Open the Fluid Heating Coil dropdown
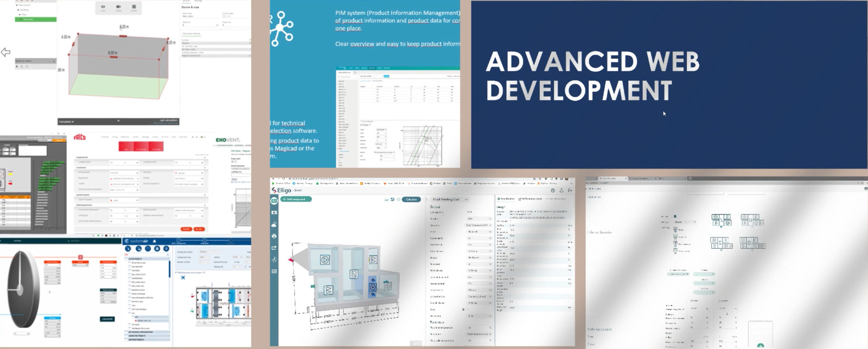 pos(450,199)
